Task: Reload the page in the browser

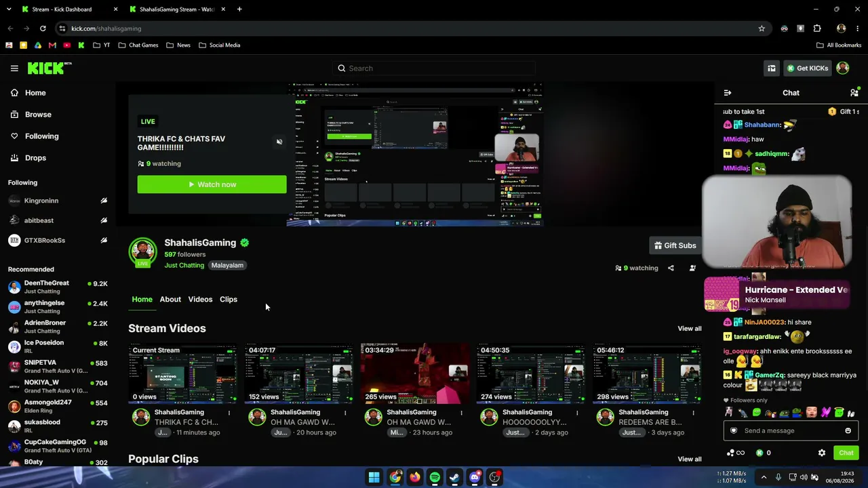Action: [43, 28]
